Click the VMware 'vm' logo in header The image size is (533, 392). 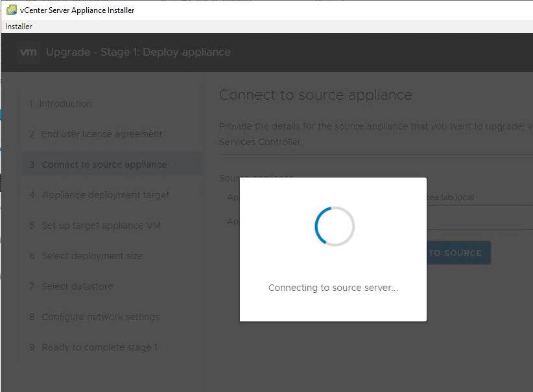click(x=29, y=52)
